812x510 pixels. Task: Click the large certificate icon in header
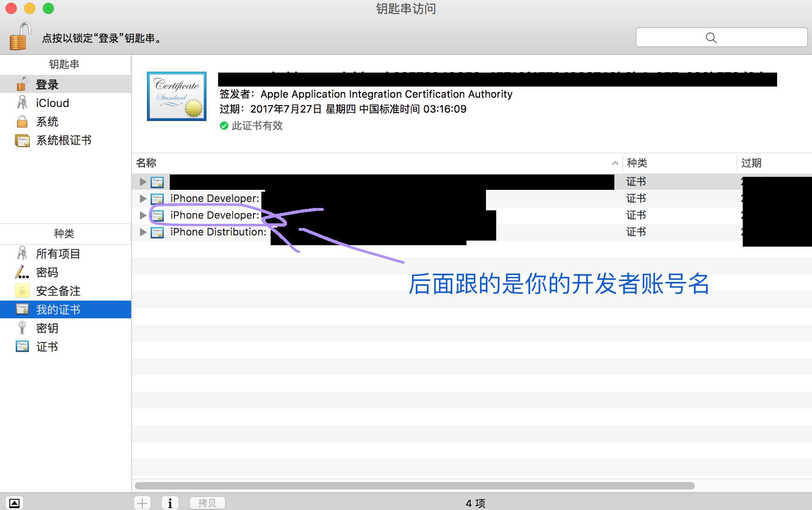(x=177, y=96)
